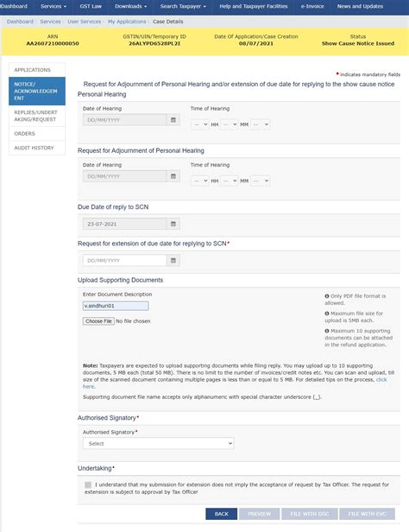Follow the 'click here' tips link
409x532 pixels.
point(381,380)
